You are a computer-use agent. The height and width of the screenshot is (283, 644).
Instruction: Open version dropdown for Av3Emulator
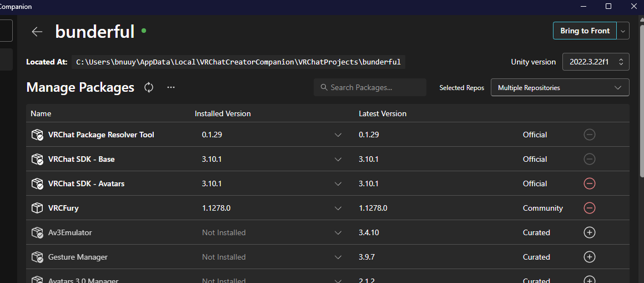coord(338,233)
